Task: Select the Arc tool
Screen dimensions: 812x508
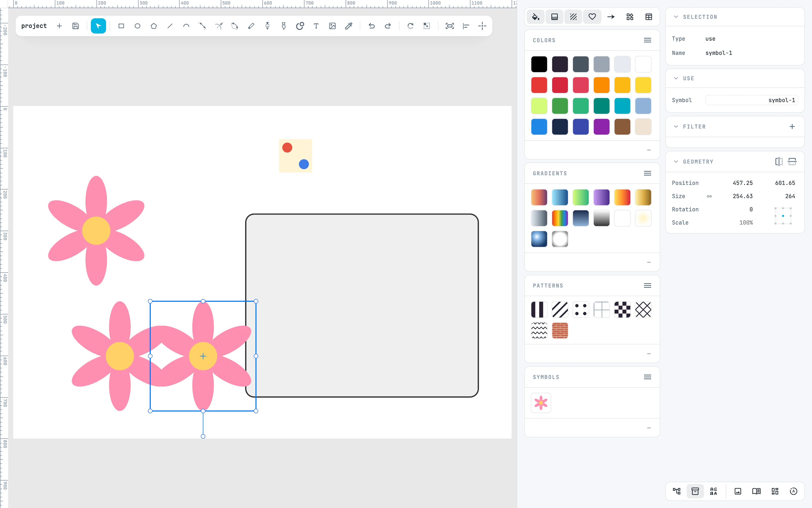Action: [x=186, y=26]
